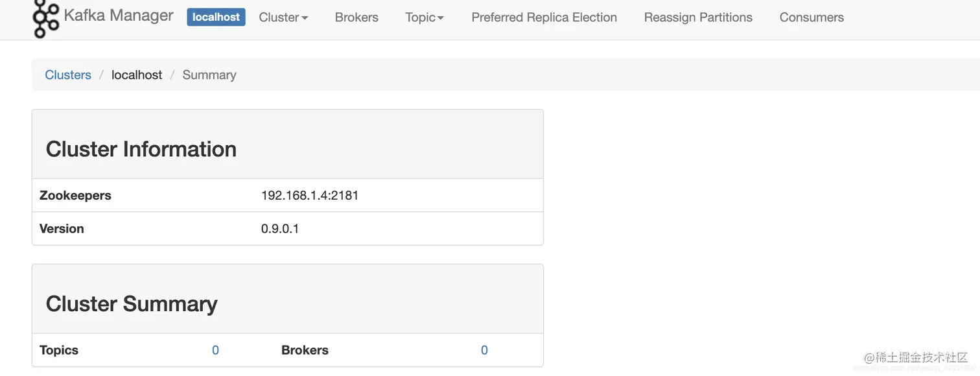Viewport: 980px width, 376px height.
Task: Open Preferred Replica Election page
Action: pos(544,18)
